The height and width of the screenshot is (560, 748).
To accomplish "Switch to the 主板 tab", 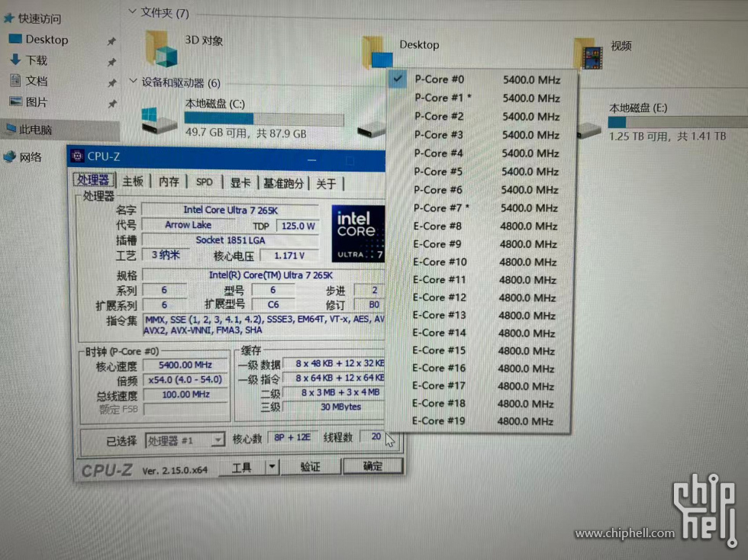I will pyautogui.click(x=133, y=181).
